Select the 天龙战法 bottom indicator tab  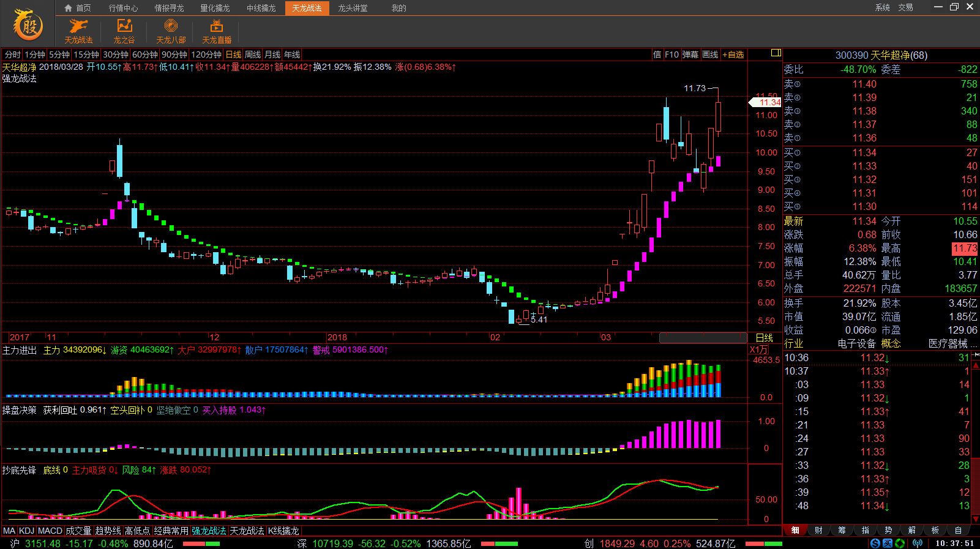coord(247,531)
